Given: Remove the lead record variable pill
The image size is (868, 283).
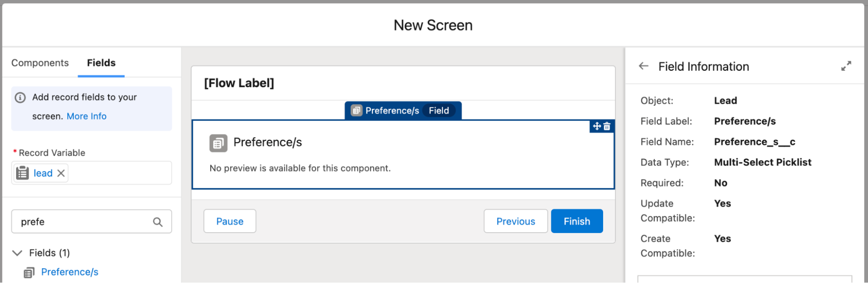Looking at the screenshot, I should 61,173.
